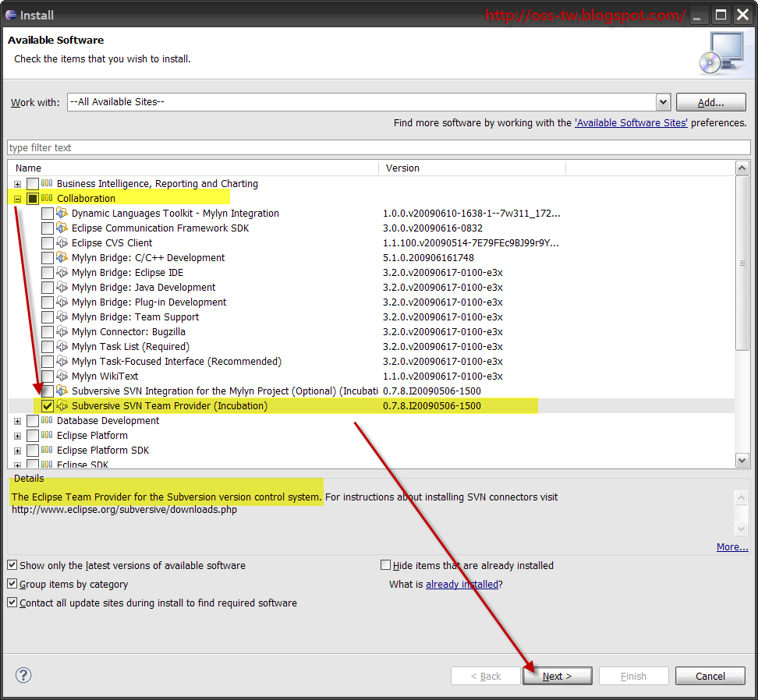Click the Name column header
The height and width of the screenshot is (700, 758).
(x=193, y=168)
